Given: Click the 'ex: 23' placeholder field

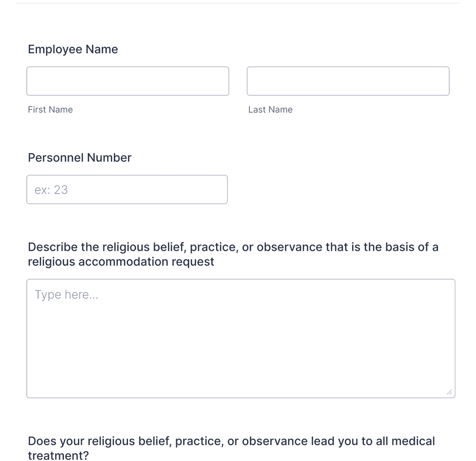Looking at the screenshot, I should [127, 189].
